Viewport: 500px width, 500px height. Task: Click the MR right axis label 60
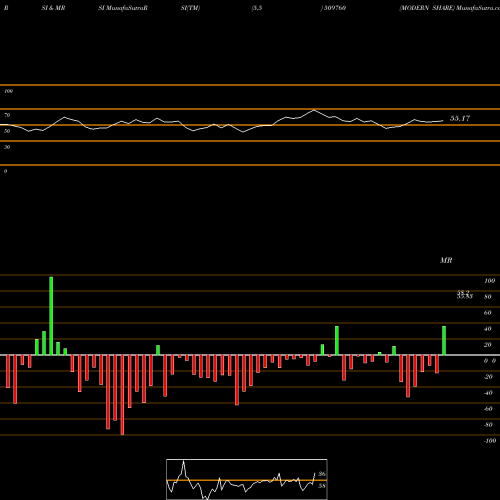tap(488, 313)
